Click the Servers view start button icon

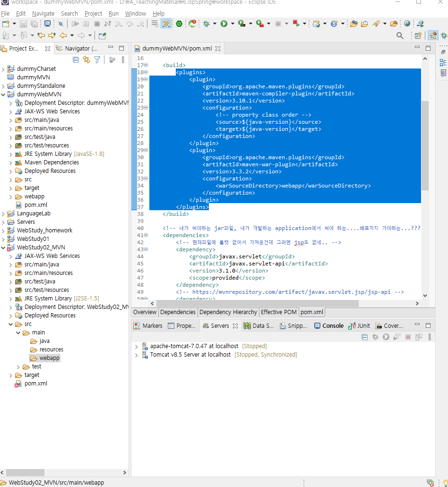click(x=386, y=337)
